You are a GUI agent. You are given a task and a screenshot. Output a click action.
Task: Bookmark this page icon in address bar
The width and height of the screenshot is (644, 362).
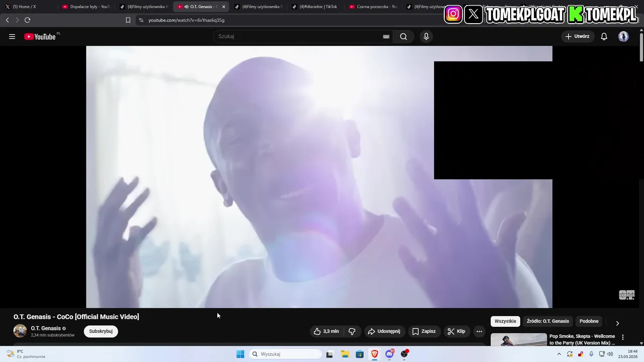click(x=128, y=20)
